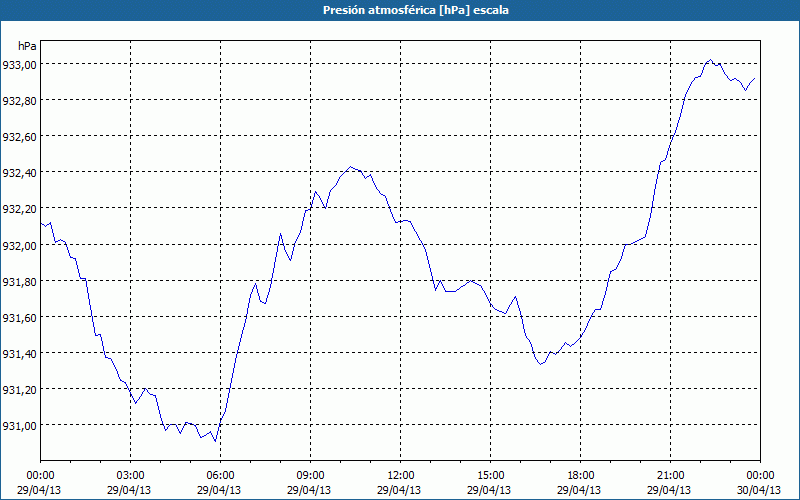The width and height of the screenshot is (800, 500).
Task: Click the 12:00 time axis label
Action: click(x=401, y=476)
